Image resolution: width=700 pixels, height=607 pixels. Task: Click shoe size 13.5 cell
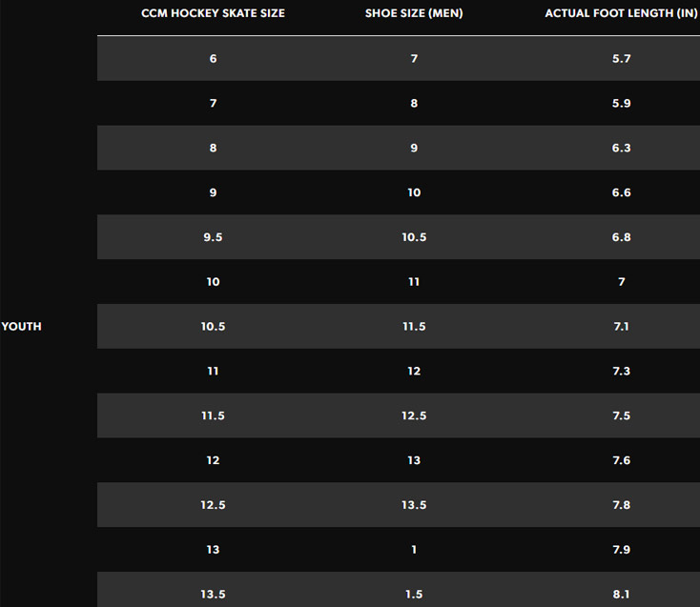click(x=414, y=505)
